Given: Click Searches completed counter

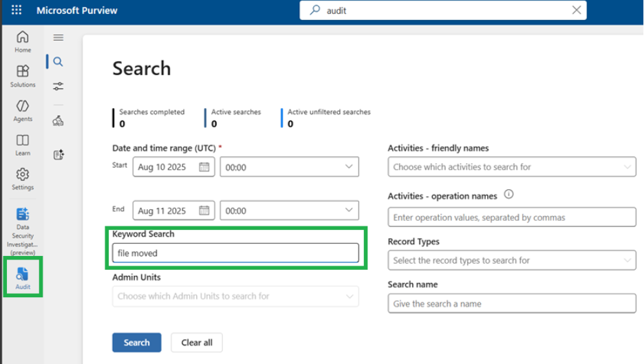Looking at the screenshot, I should click(149, 118).
